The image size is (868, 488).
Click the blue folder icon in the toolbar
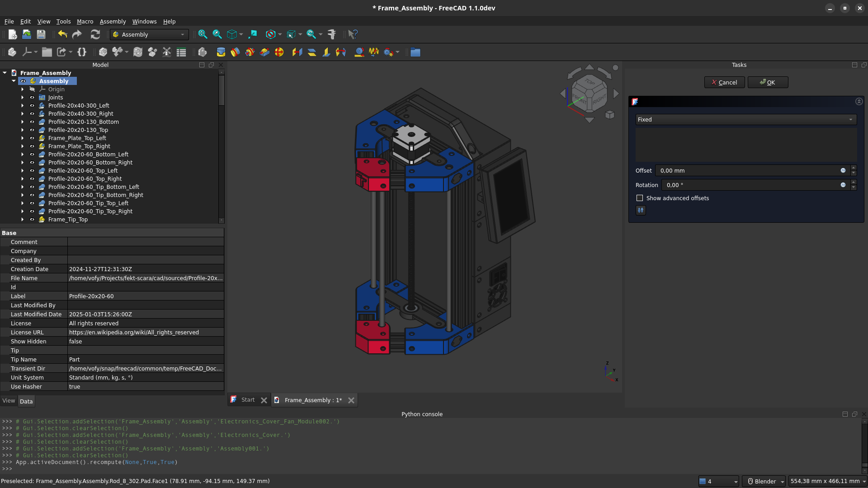415,52
